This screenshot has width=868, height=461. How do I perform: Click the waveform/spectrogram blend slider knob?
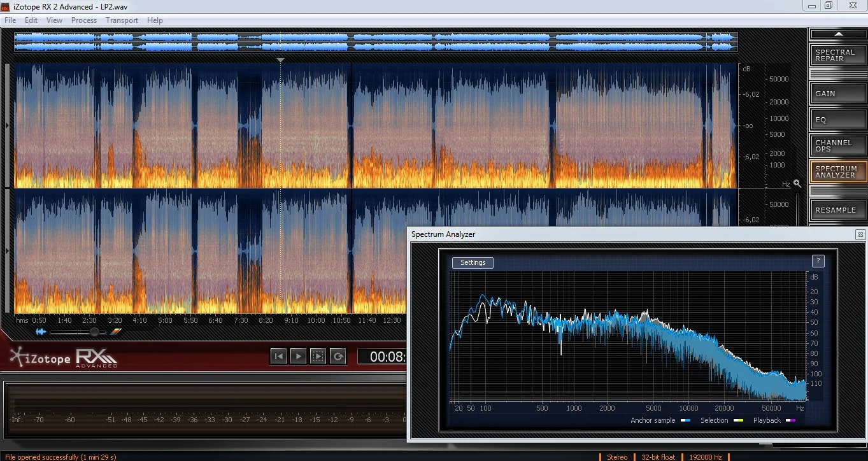pyautogui.click(x=94, y=332)
